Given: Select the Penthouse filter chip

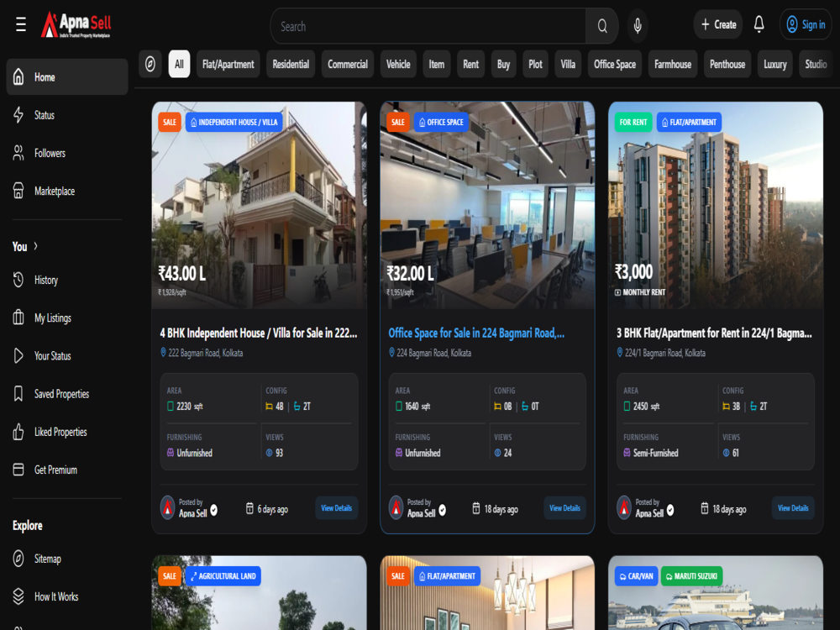Looking at the screenshot, I should pos(727,65).
